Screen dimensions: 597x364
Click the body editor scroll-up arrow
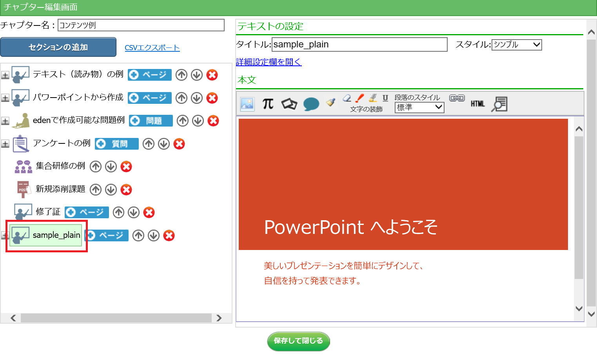coord(579,129)
